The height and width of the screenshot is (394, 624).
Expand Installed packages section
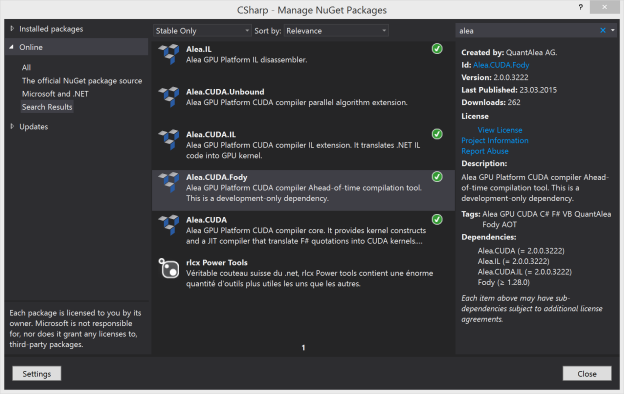tap(12, 29)
